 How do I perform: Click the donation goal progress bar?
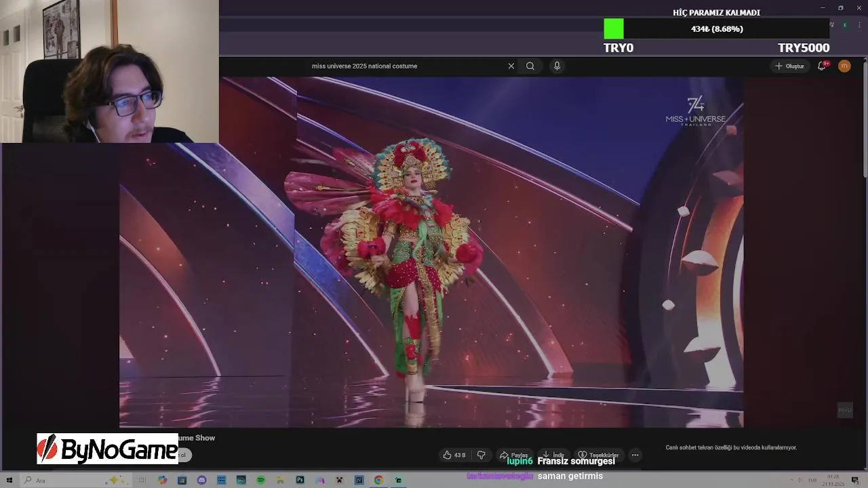point(717,28)
